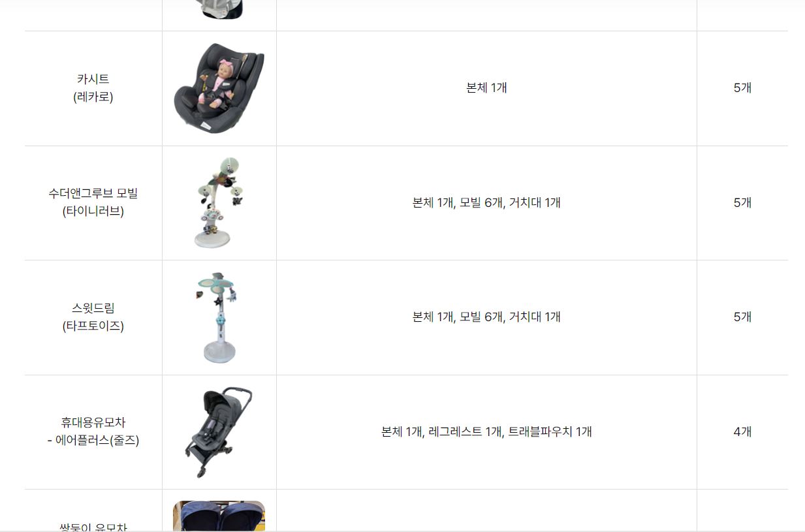This screenshot has height=532, width=805.
Task: Click the car seat components text 본체 1개
Action: (486, 88)
